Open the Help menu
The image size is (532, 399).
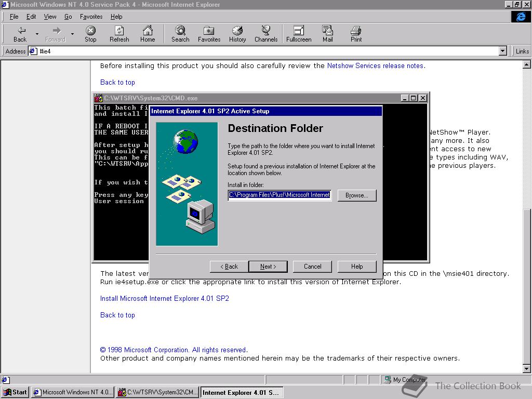[x=116, y=17]
